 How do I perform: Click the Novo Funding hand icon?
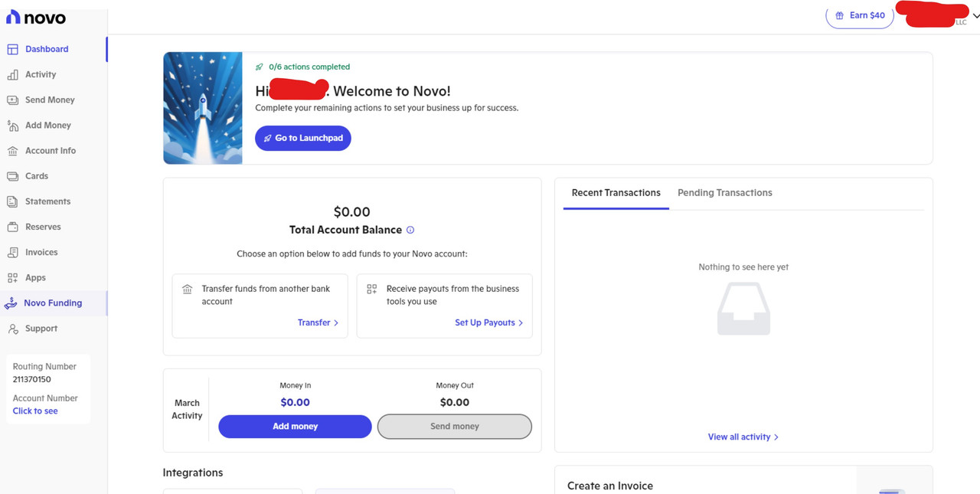click(11, 303)
